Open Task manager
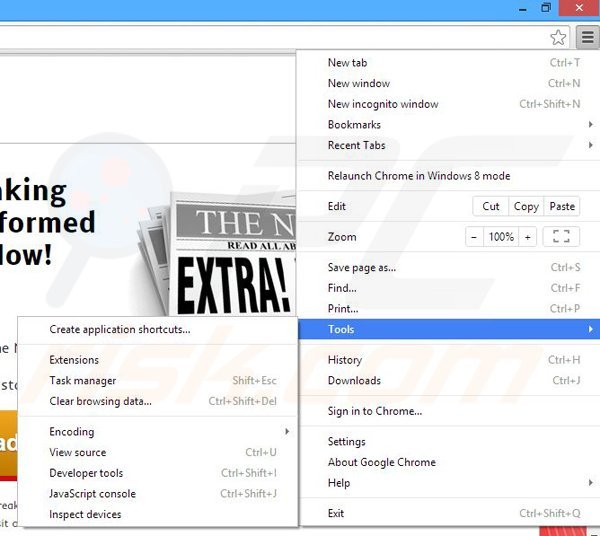600x536 pixels. click(158, 380)
